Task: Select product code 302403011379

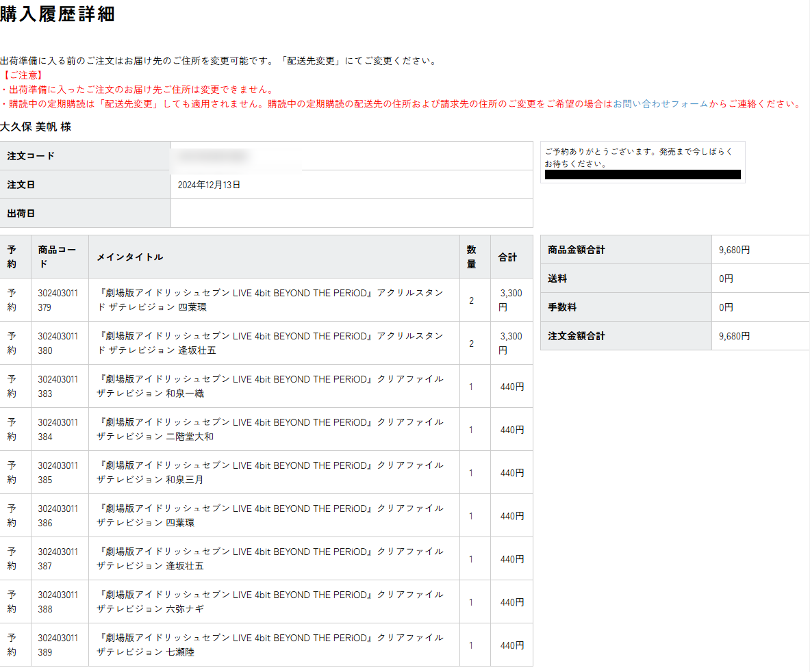Action: pos(58,300)
